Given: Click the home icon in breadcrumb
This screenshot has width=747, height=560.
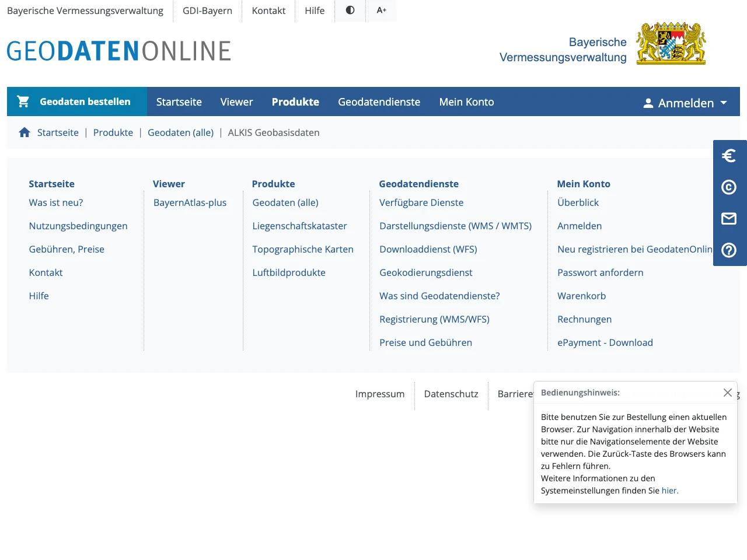Looking at the screenshot, I should tap(25, 132).
